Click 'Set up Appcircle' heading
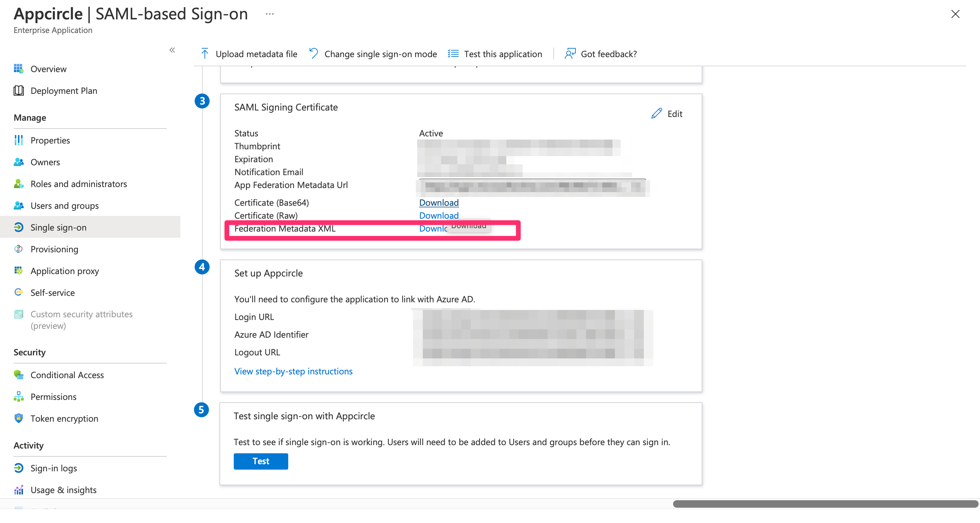The height and width of the screenshot is (523, 980). click(x=268, y=273)
